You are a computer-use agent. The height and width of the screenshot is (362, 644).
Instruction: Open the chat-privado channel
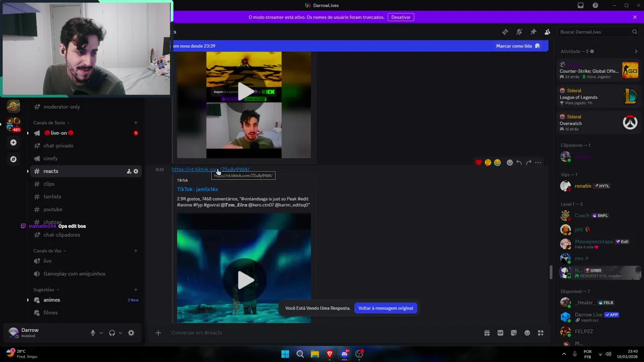point(86,146)
